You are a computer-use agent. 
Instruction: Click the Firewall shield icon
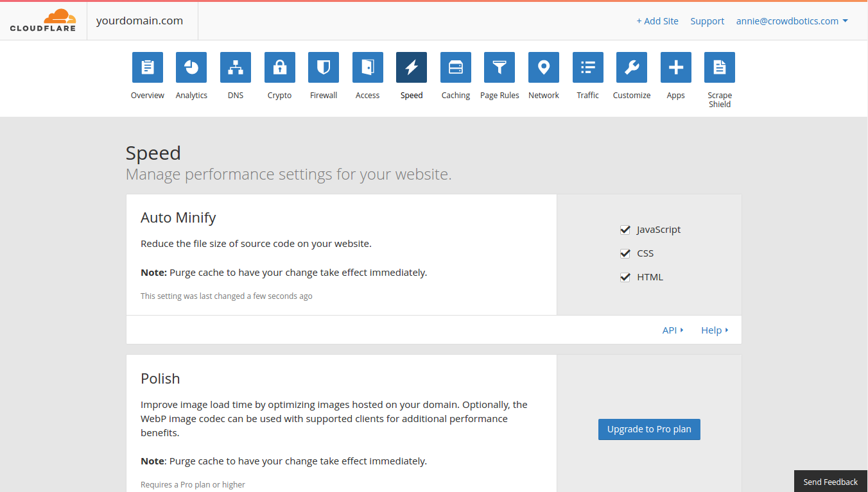tap(323, 67)
